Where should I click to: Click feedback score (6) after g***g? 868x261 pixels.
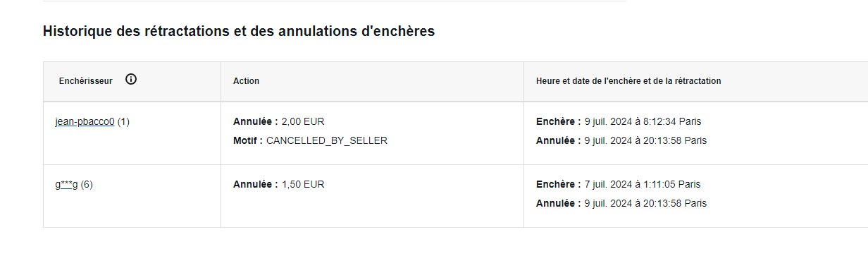pyautogui.click(x=87, y=185)
